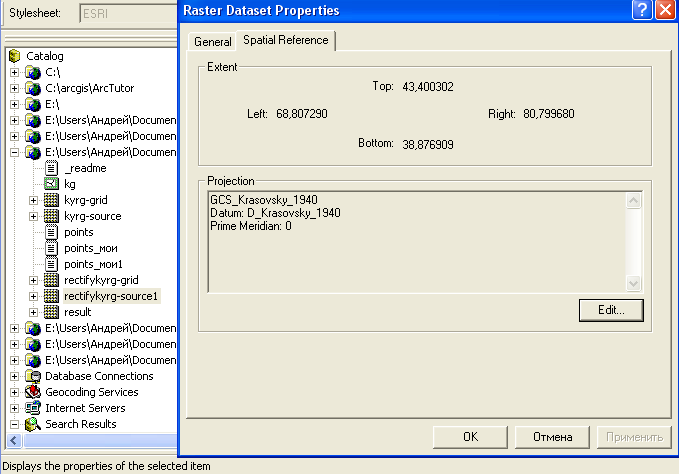Select the C:\arcgis\ArcTutor folder connection icon
Image resolution: width=679 pixels, height=474 pixels.
[x=33, y=88]
